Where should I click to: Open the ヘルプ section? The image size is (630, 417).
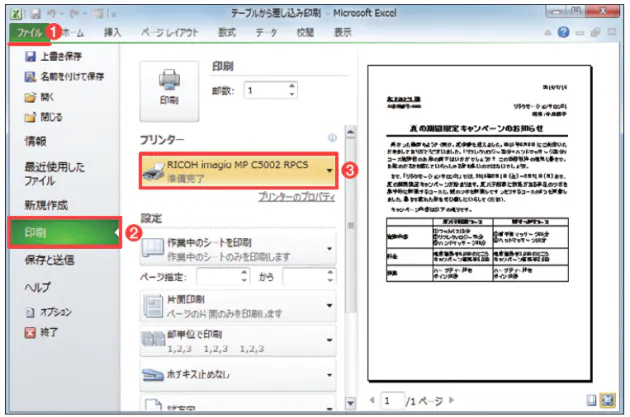pyautogui.click(x=37, y=287)
